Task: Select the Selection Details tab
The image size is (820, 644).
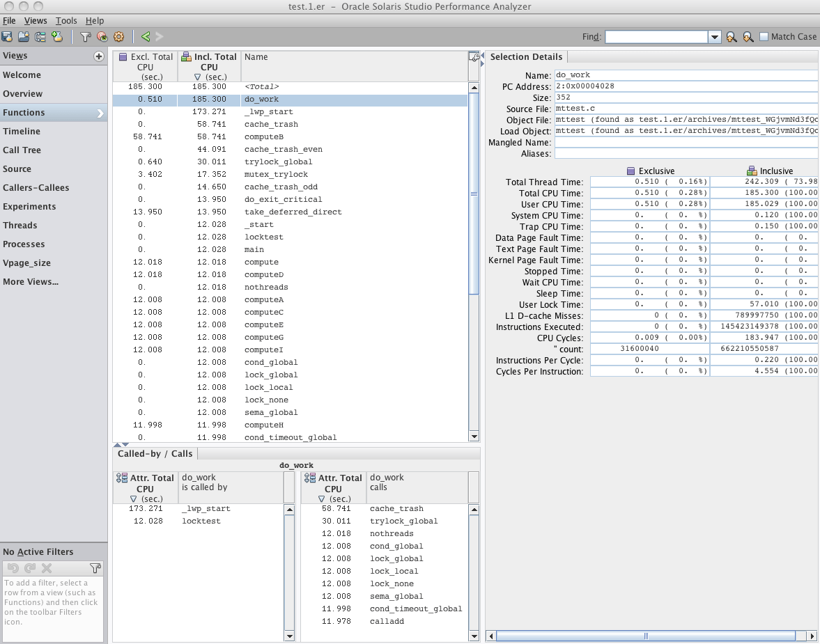Action: (526, 57)
